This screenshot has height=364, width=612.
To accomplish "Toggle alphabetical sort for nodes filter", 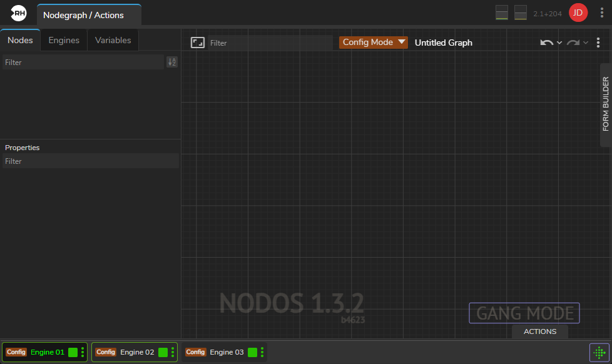I will tap(172, 62).
